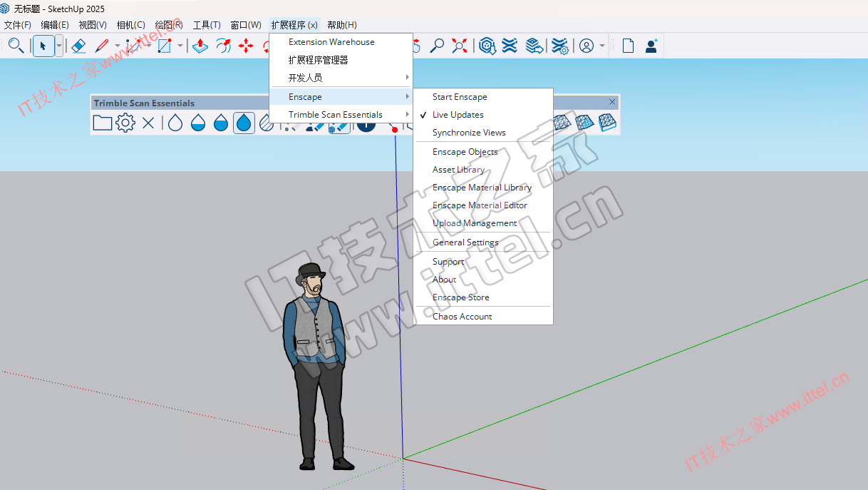Image resolution: width=868 pixels, height=490 pixels.
Task: Open Enscape Objects
Action: point(484,152)
